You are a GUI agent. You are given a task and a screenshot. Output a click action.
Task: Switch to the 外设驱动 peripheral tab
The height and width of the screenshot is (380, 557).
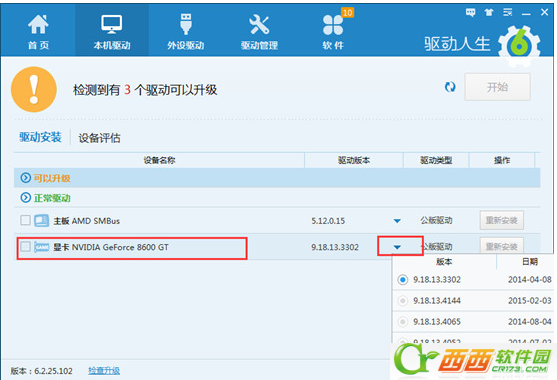coord(185,31)
